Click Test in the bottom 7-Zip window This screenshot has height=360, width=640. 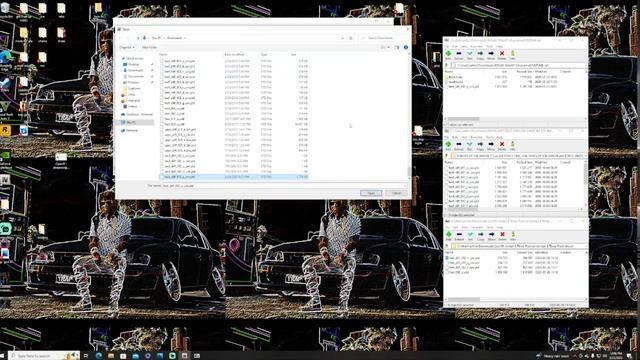[x=469, y=236]
